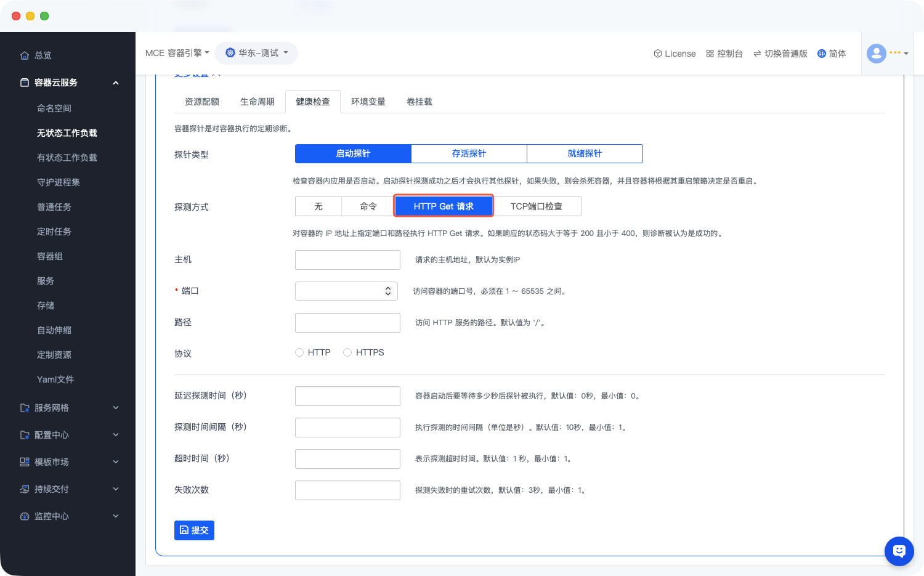Viewport: 924px width, 576px height.
Task: Select the HTTP protocol radio button
Action: coord(299,352)
